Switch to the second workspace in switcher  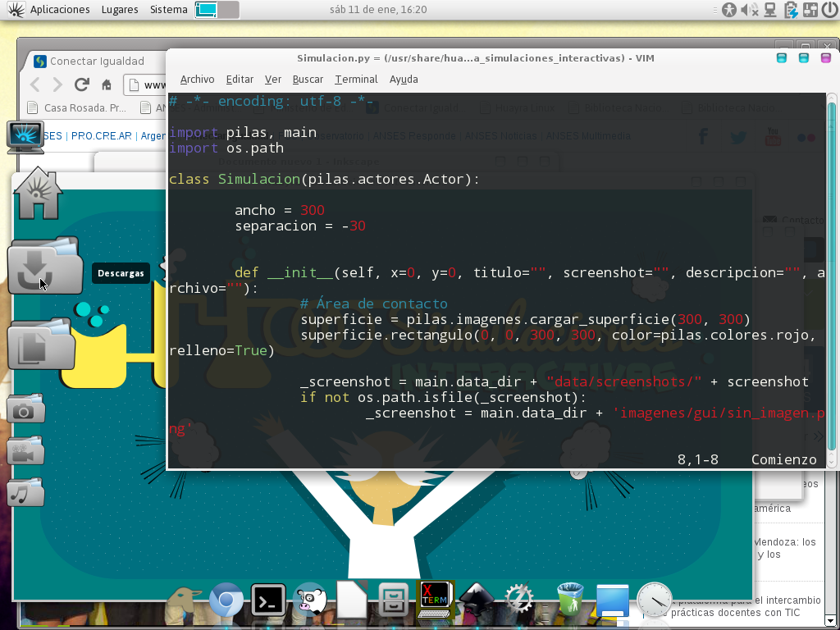click(x=228, y=10)
